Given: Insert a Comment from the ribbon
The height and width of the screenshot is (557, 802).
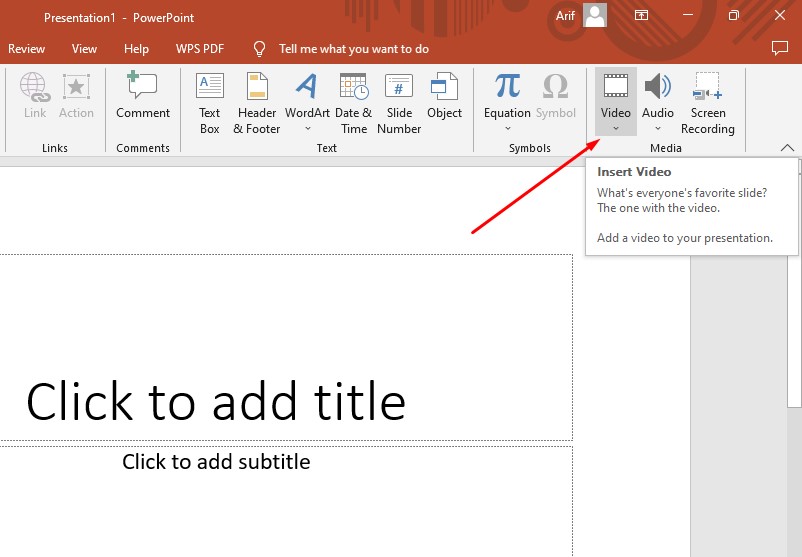Looking at the screenshot, I should click(142, 98).
